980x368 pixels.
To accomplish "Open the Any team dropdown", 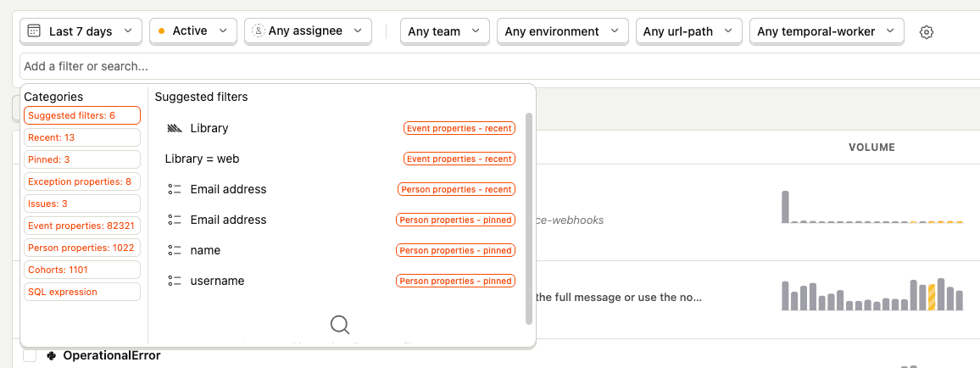I will pos(444,31).
